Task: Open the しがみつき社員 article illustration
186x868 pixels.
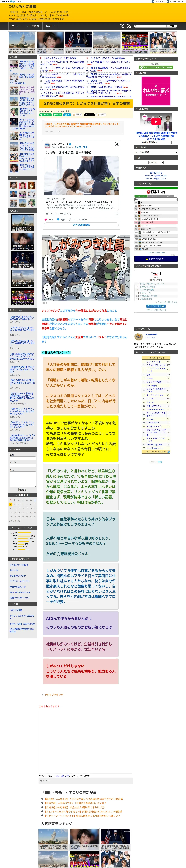Action: click(86, 268)
